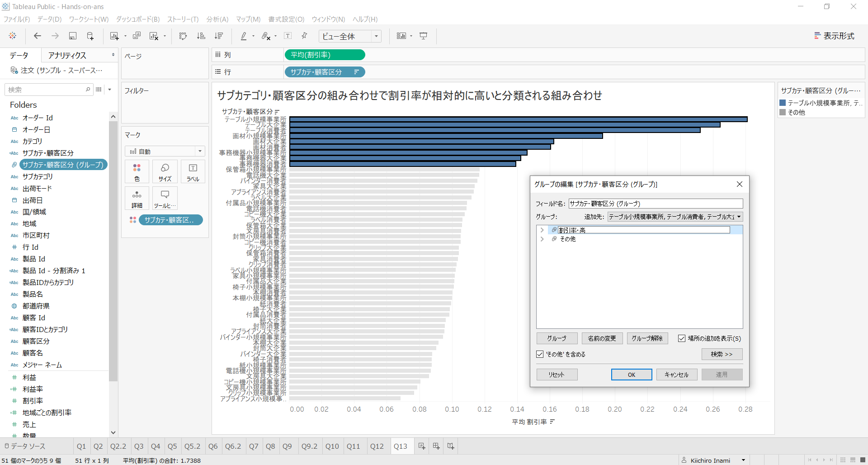Click the サブカテ・顧客区分 pill on rows shelf
This screenshot has height=465, width=868.
pos(325,72)
